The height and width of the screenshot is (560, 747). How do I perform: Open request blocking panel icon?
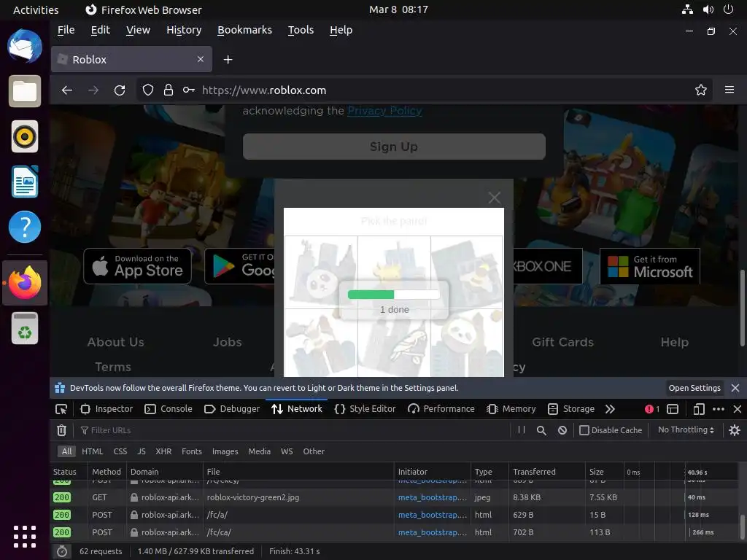562,430
